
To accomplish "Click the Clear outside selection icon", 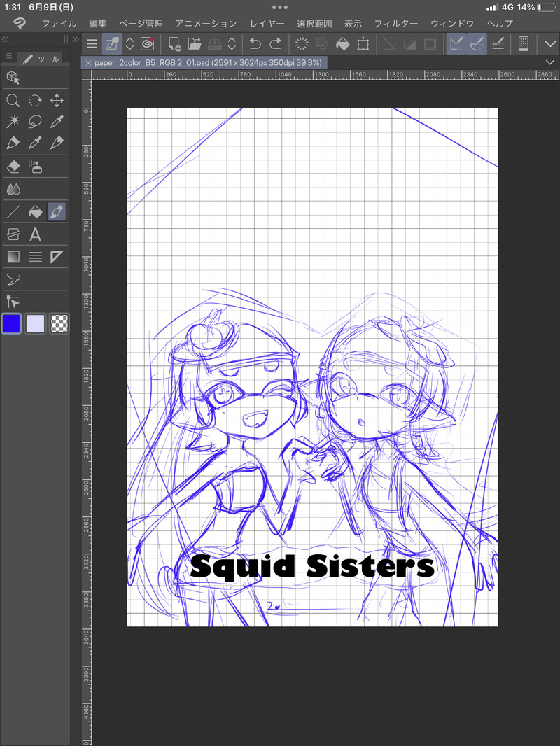I will tap(322, 44).
